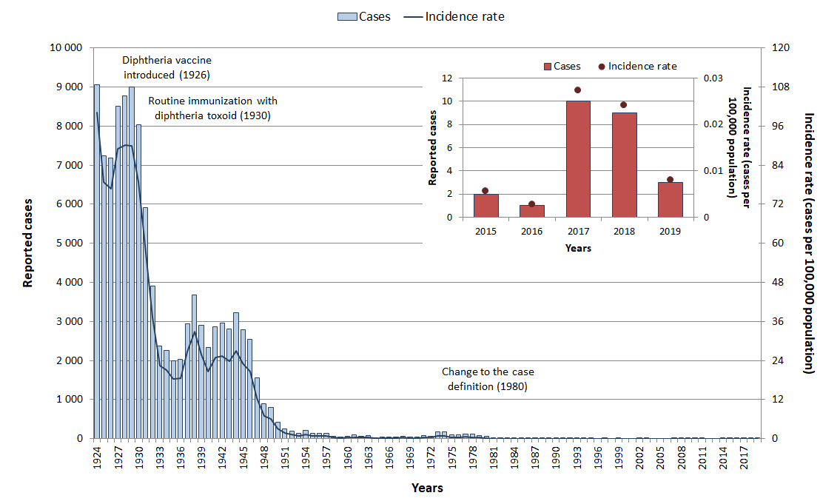Click the 'Change to the case definition (1980)' note

coord(487,379)
